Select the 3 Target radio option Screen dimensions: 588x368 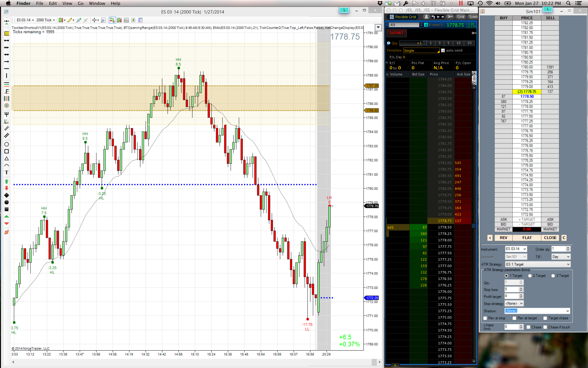[x=553, y=276]
